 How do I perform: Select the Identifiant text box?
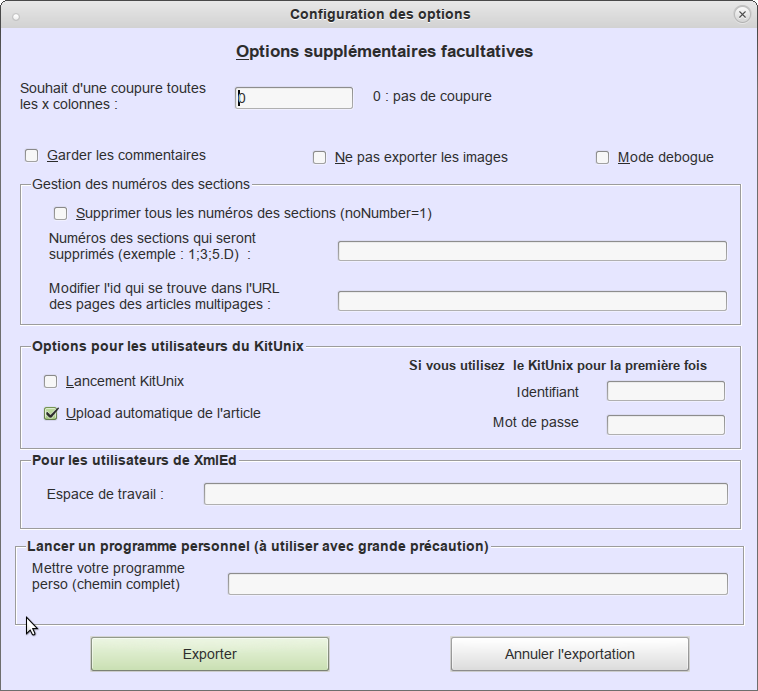tap(665, 391)
